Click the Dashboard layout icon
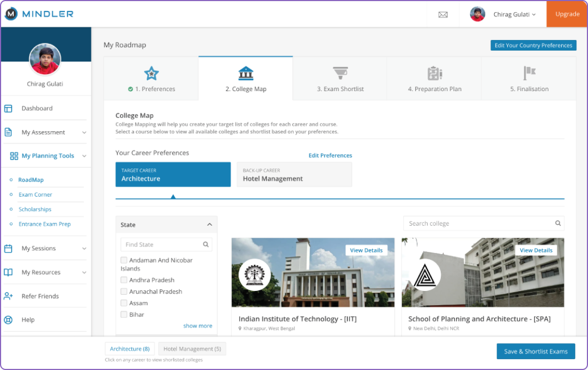 click(8, 109)
